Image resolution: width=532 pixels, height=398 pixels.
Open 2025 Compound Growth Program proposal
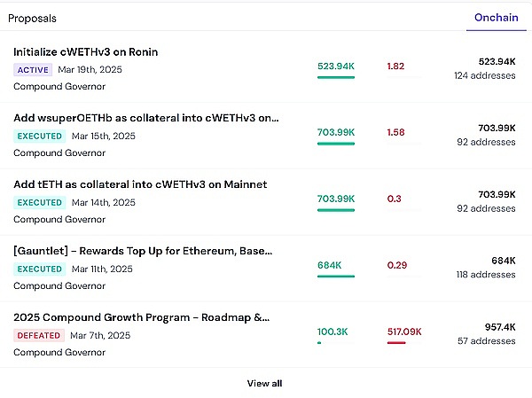point(142,317)
